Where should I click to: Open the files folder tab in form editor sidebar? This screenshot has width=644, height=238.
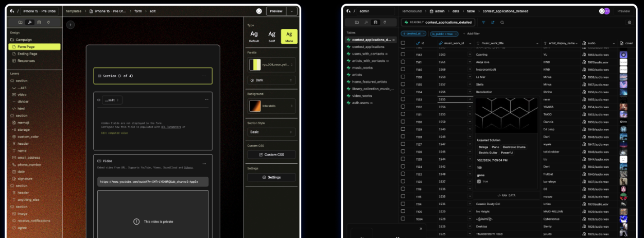(x=21, y=22)
